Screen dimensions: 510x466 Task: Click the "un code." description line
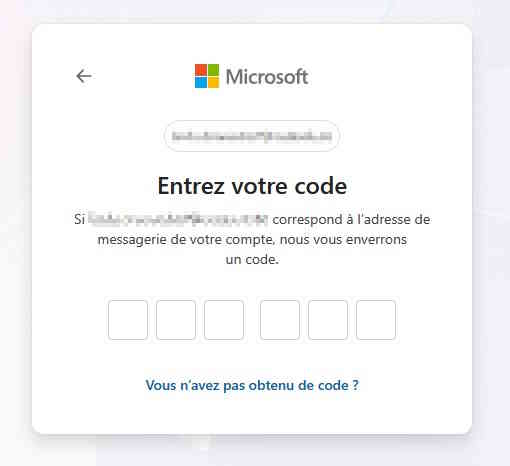[252, 259]
